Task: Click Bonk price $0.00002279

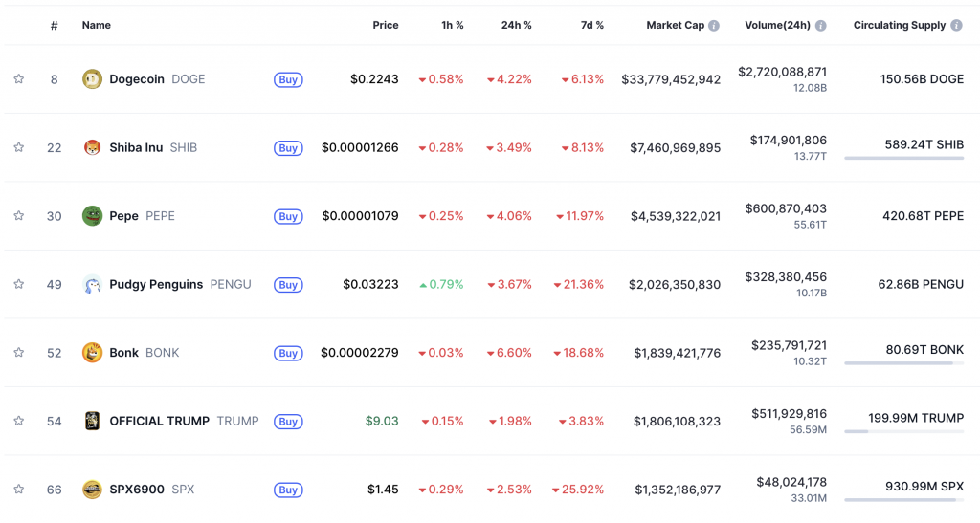Action: (x=360, y=353)
